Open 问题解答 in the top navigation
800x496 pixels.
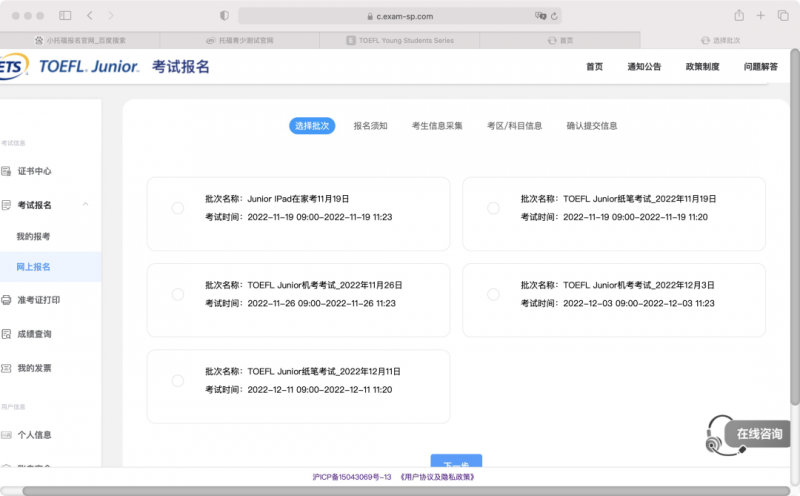click(x=761, y=66)
